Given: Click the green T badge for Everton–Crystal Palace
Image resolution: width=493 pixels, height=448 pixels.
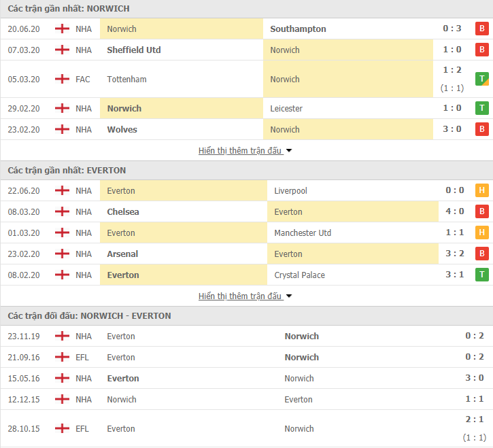Looking at the screenshot, I should coord(481,275).
